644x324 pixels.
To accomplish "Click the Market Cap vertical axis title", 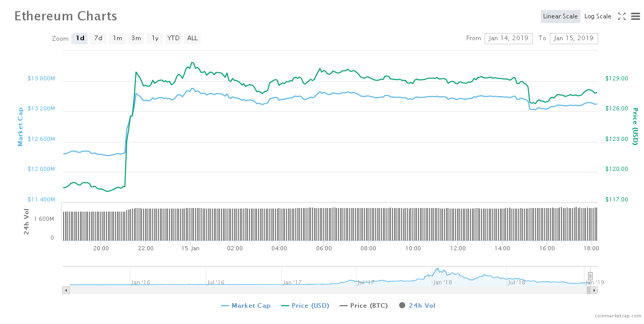I will pos(20,126).
